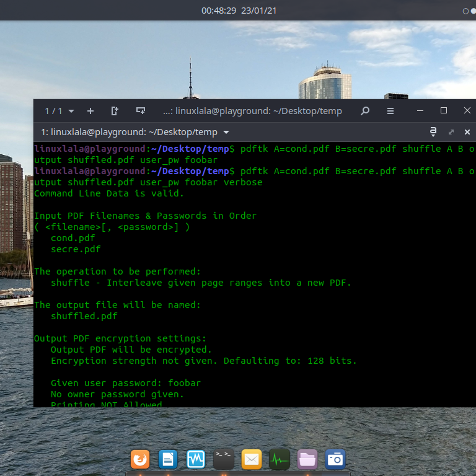Close the terminal pane in the tab bar
476x476 pixels.
click(467, 132)
